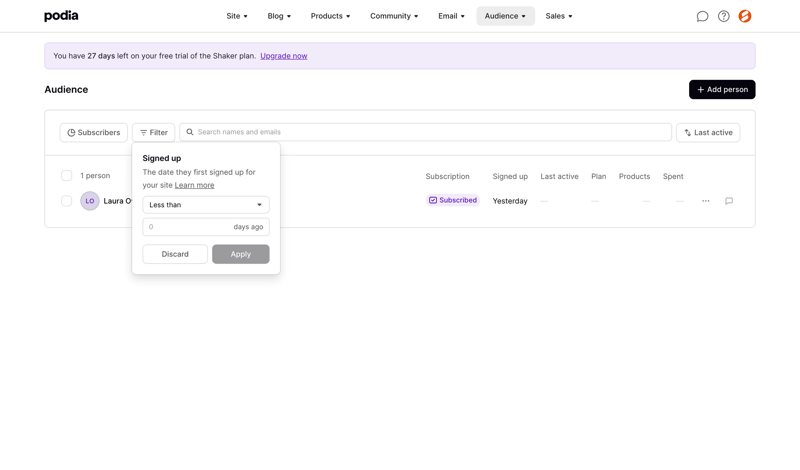Click the Last active column header
Viewport: 800px width, 470px height.
click(559, 177)
